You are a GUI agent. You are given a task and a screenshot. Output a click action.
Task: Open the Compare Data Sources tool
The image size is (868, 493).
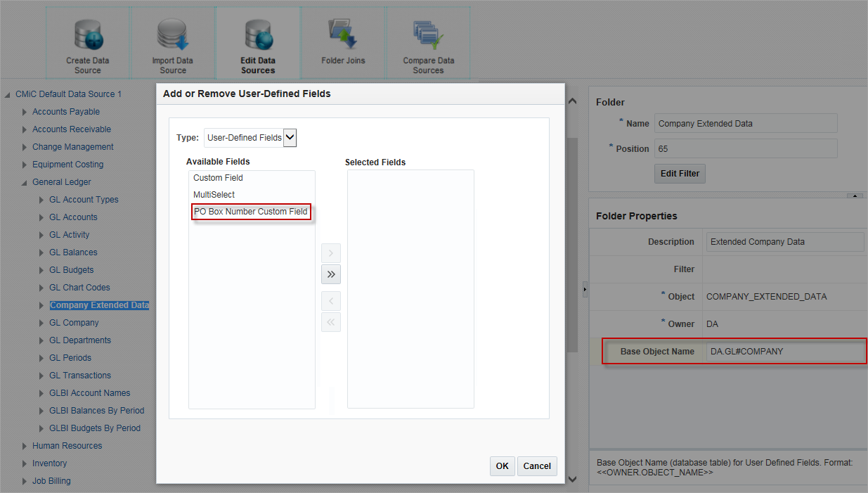pos(428,42)
